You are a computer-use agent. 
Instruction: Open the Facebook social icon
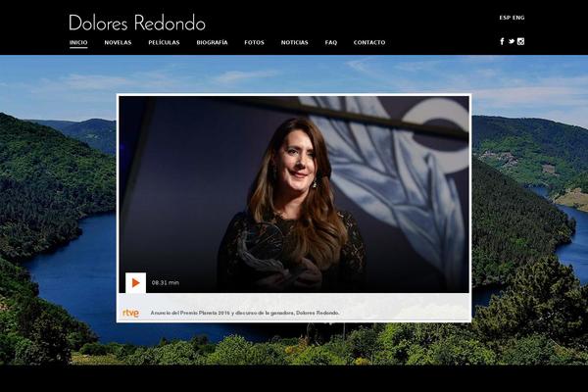(502, 41)
